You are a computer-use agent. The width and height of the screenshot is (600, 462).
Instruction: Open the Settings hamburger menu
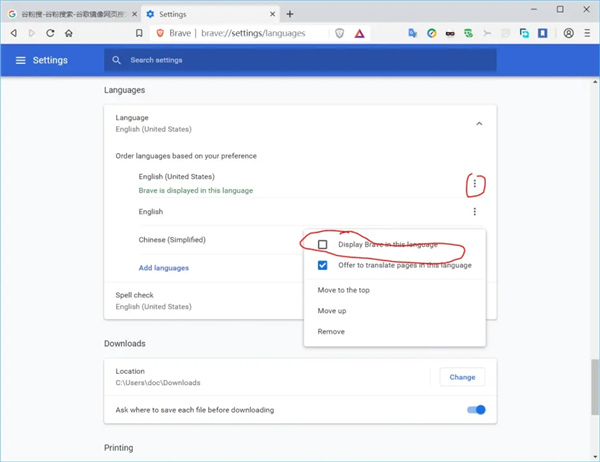[x=20, y=60]
